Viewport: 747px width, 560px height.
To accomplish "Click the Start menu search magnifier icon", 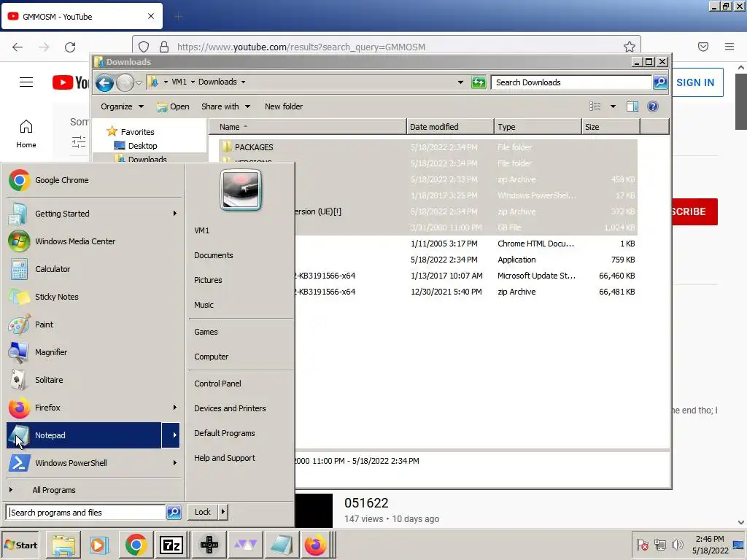I will point(174,513).
